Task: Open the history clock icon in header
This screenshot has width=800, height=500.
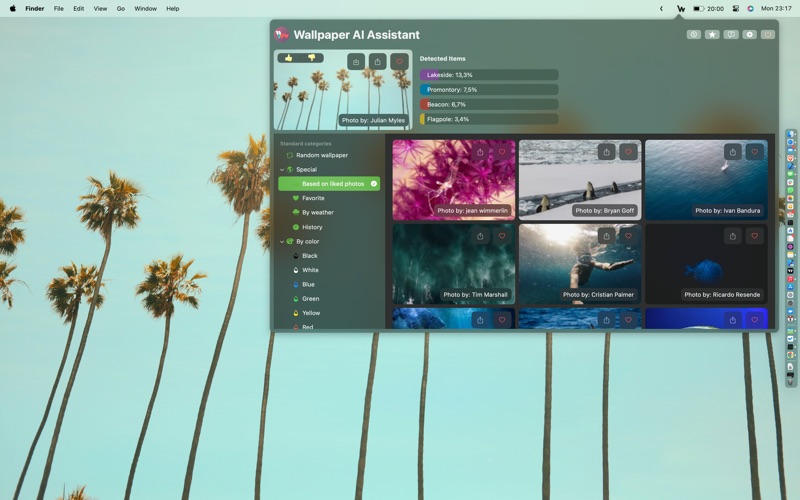Action: click(693, 34)
